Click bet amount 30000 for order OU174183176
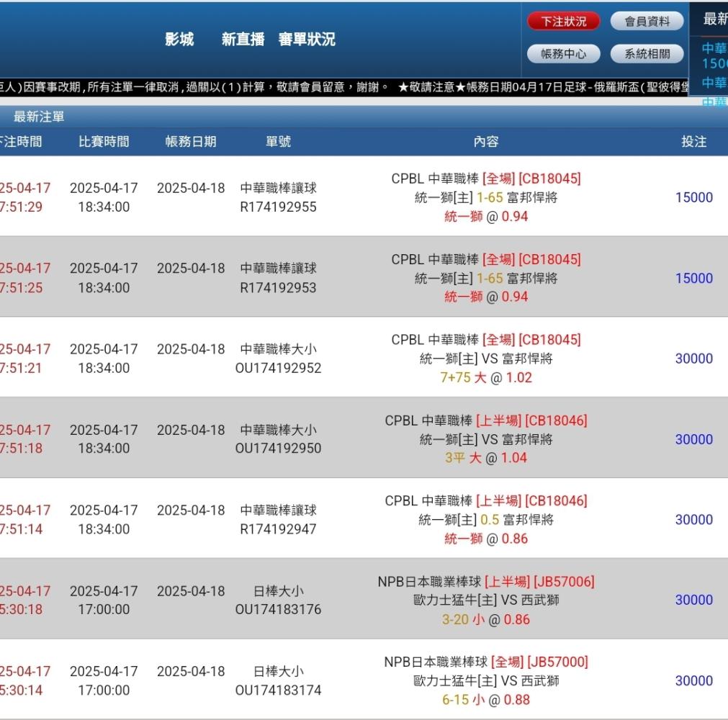This screenshot has height=720, width=728. point(693,600)
